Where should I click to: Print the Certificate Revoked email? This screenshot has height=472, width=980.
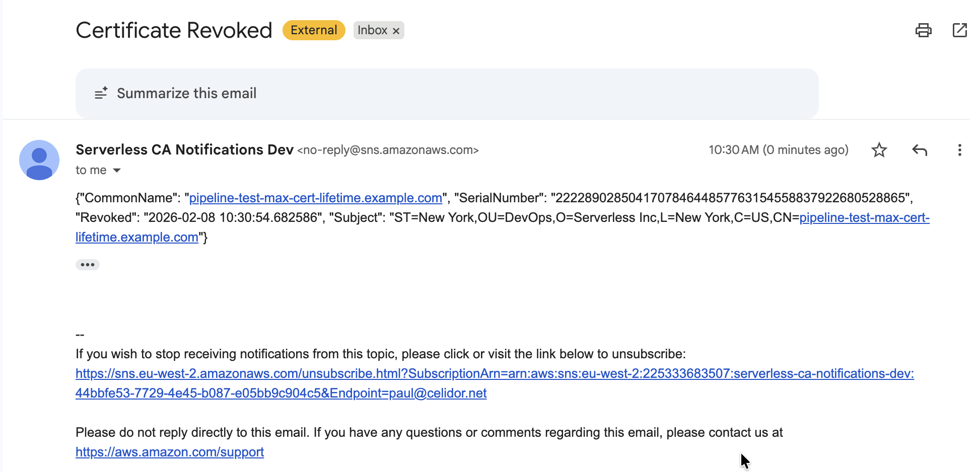click(923, 30)
